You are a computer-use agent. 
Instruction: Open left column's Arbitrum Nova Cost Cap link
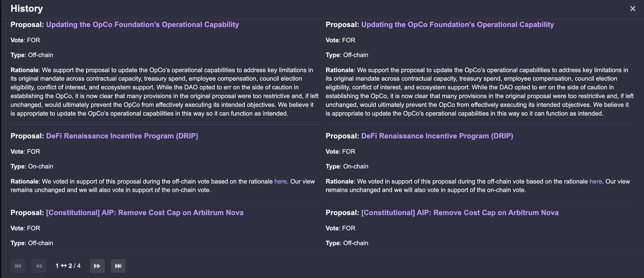point(145,213)
